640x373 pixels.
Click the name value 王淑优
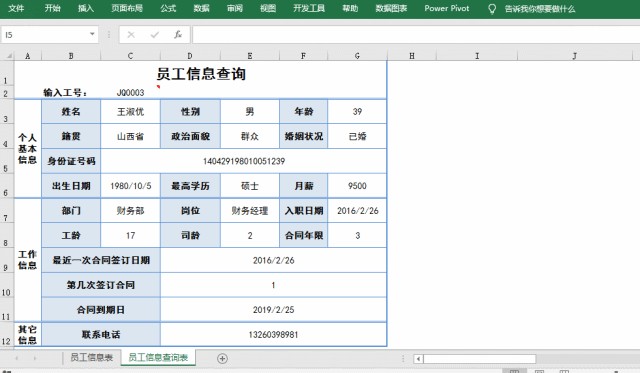click(131, 112)
